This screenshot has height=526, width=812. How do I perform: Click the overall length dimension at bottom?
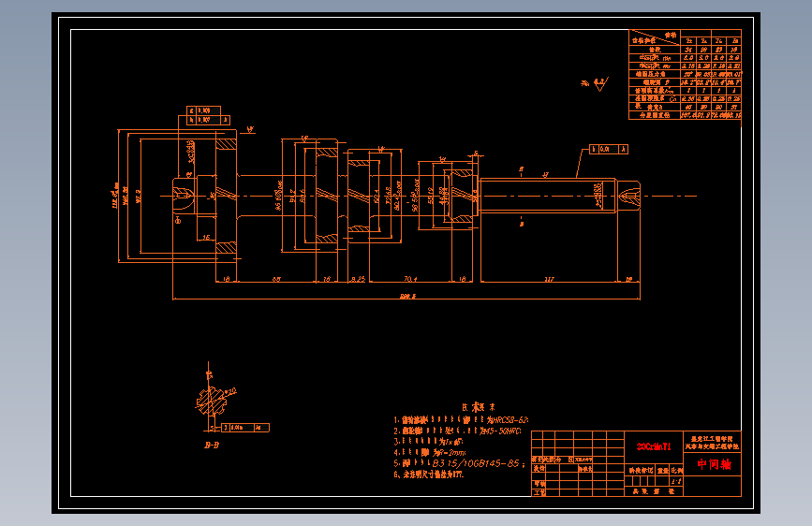(x=407, y=296)
